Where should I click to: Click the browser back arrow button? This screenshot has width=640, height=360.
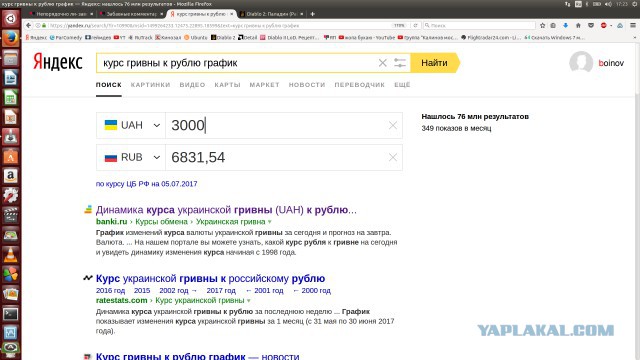[28, 25]
